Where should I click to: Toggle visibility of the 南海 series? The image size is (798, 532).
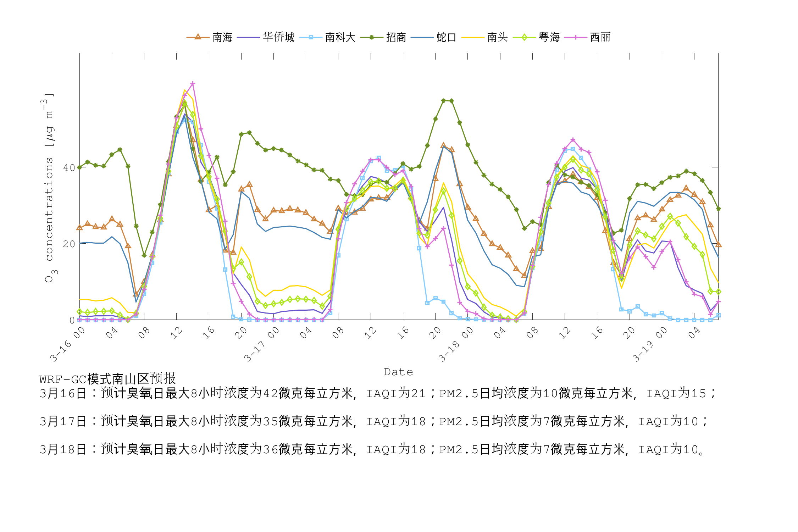222,37
